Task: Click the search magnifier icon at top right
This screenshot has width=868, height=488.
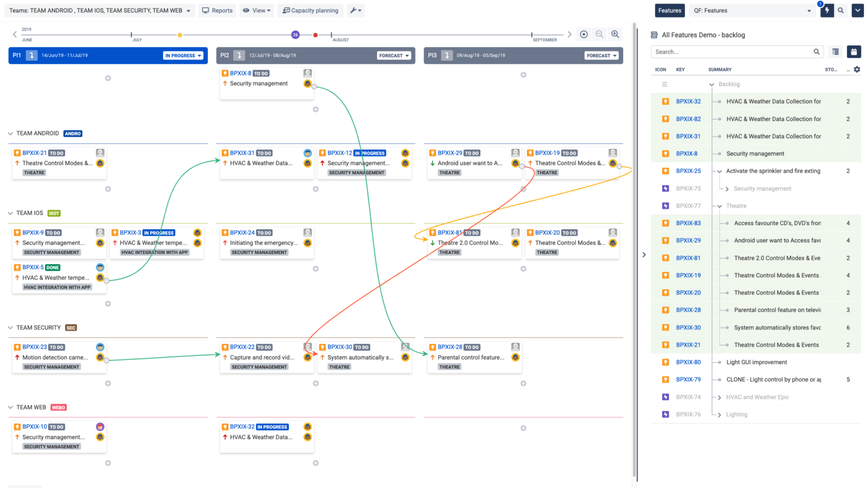Action: 841,10
